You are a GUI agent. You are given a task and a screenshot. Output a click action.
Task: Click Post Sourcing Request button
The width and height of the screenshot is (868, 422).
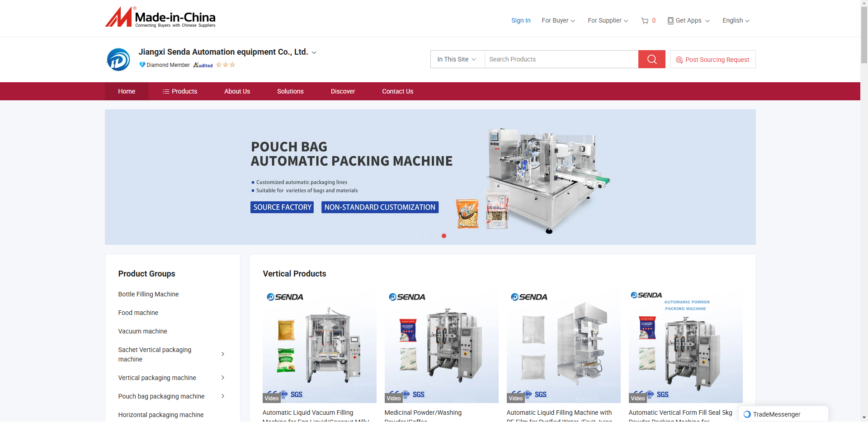(713, 59)
